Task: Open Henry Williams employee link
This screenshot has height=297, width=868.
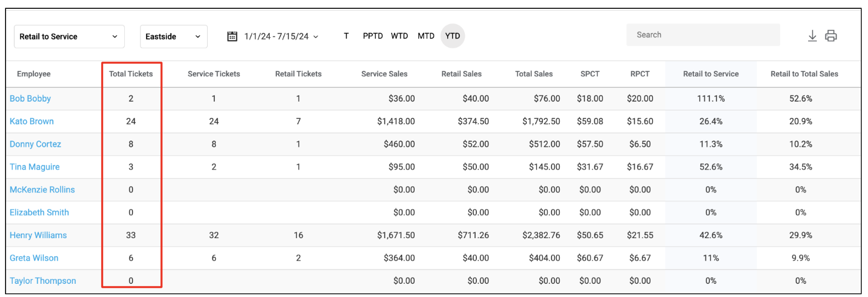Action: coord(38,235)
